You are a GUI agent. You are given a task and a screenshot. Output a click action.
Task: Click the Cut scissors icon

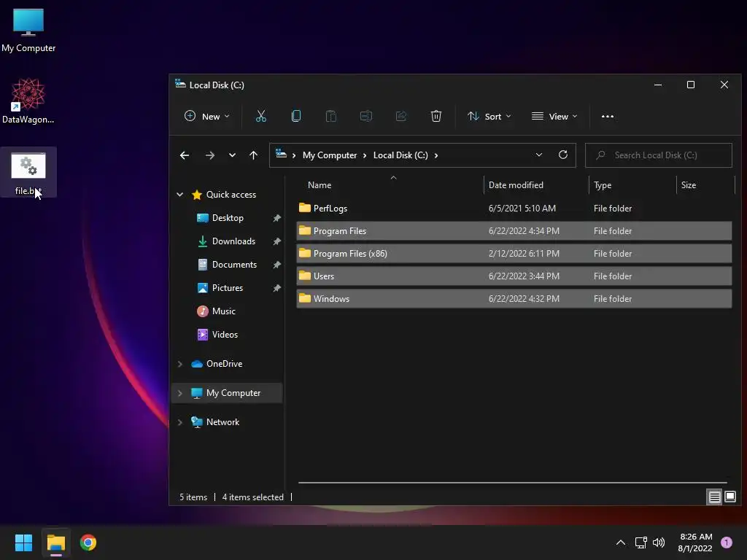tap(260, 116)
